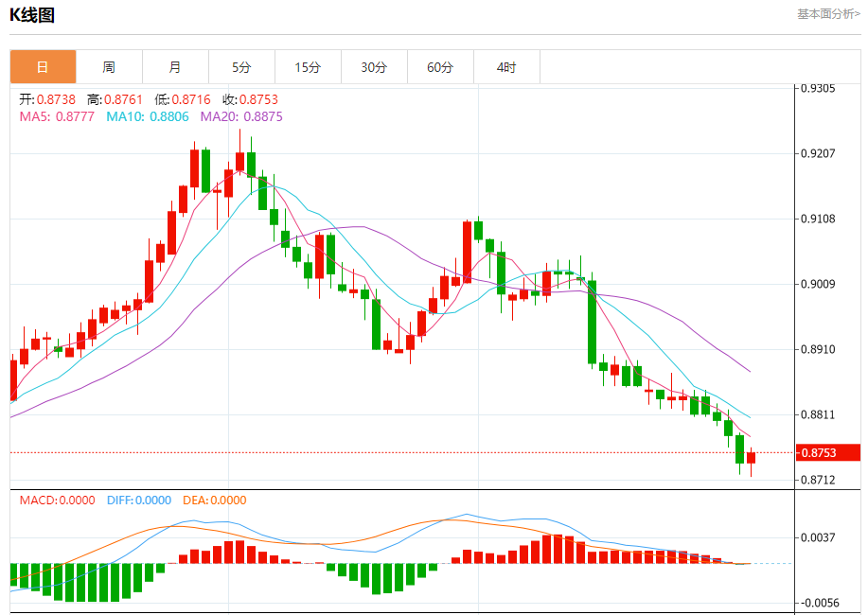868x615 pixels.
Task: Switch to the 60分 chart tab
Action: tap(440, 67)
